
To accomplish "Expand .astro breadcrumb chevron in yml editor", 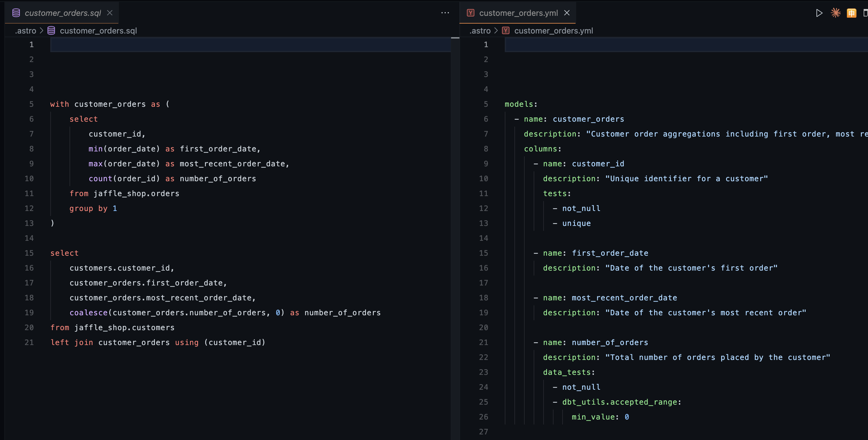I will pos(496,31).
